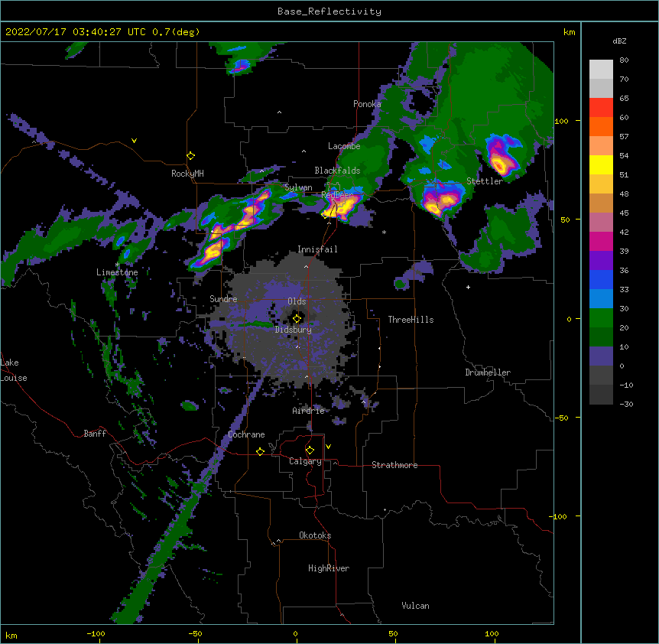
Task: Select the yellow diamond marker above Calgary
Action: pos(310,450)
